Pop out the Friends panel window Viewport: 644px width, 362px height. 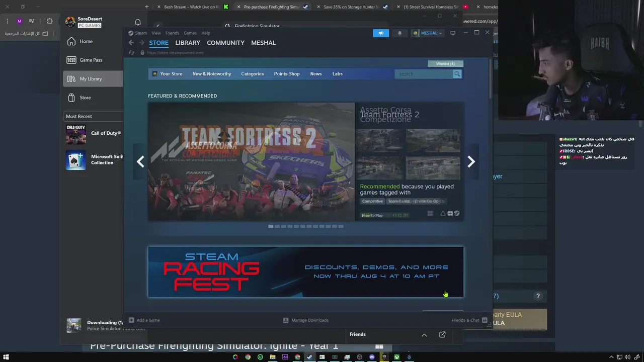(442, 334)
